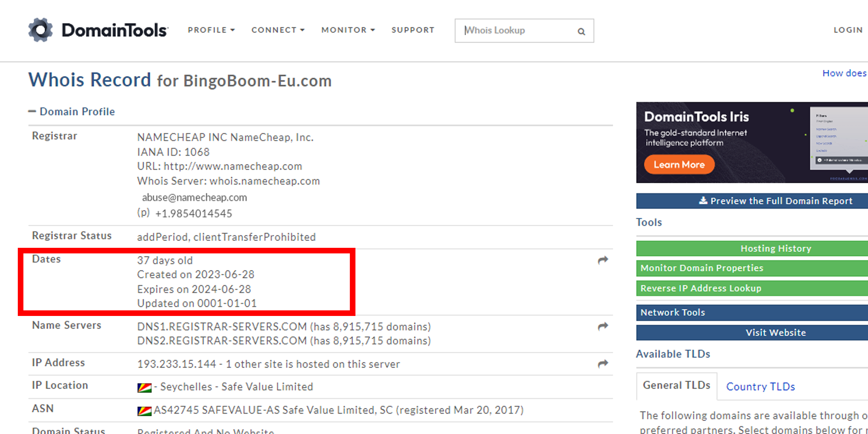The width and height of the screenshot is (868, 434).
Task: Click the 'Seychelles - Safe Value Limited' text
Action: click(x=237, y=387)
